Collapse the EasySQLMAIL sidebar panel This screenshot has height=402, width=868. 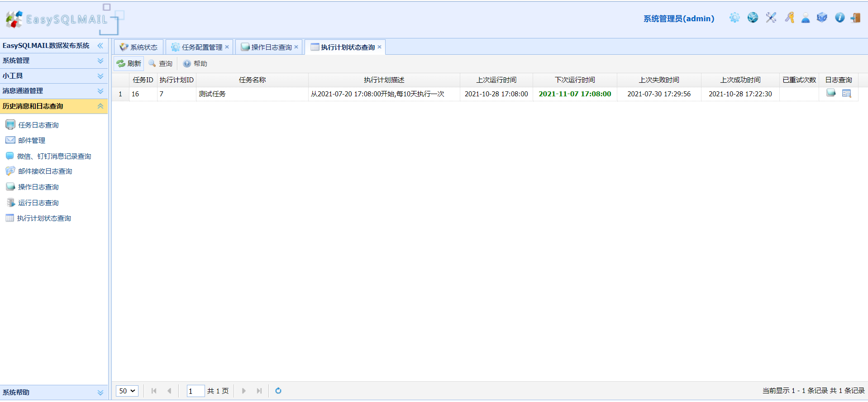100,46
